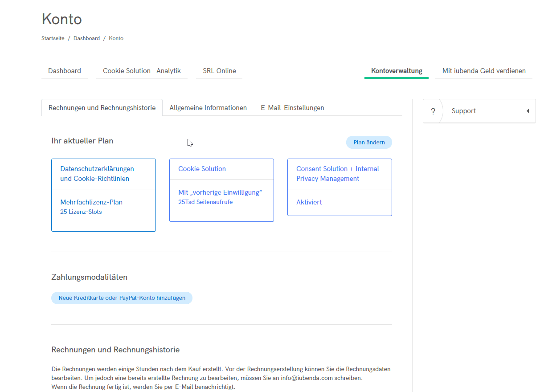Click the Support question mark icon
The image size is (544, 392).
click(x=433, y=111)
